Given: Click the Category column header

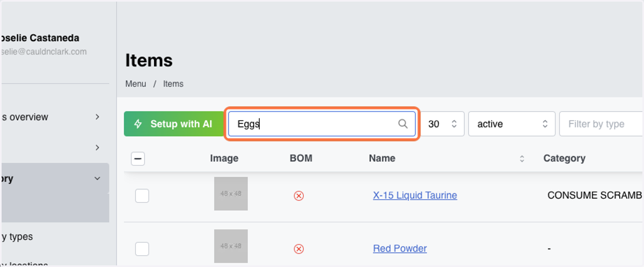Looking at the screenshot, I should (564, 158).
